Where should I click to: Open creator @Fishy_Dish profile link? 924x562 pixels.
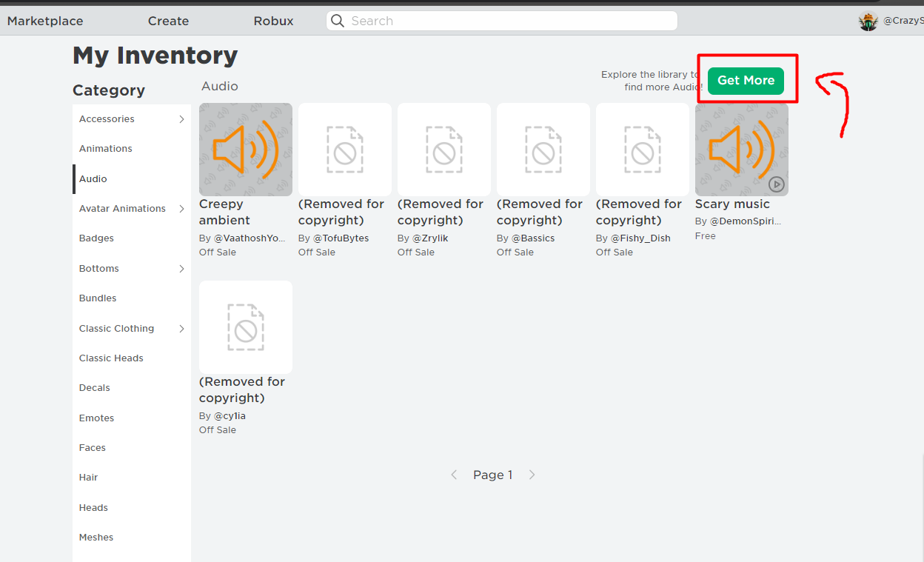click(640, 238)
